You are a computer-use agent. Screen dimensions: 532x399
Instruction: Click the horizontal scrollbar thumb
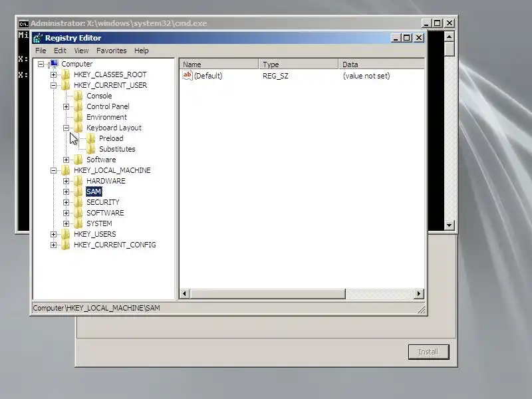point(267,293)
